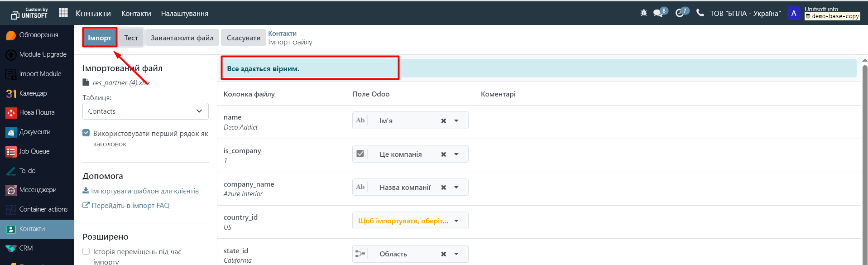This screenshot has height=265, width=868.
Task: Click the debug bug icon
Action: coord(643,13)
